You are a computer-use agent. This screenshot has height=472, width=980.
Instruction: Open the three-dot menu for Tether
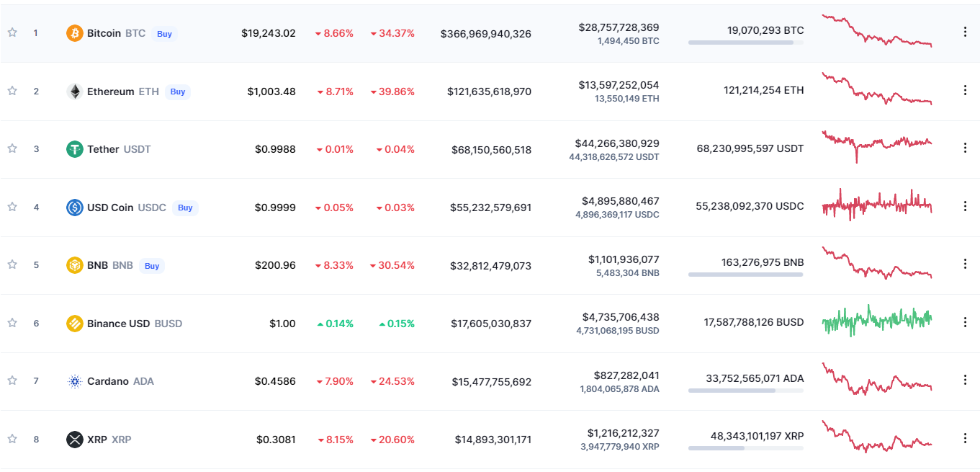point(965,148)
